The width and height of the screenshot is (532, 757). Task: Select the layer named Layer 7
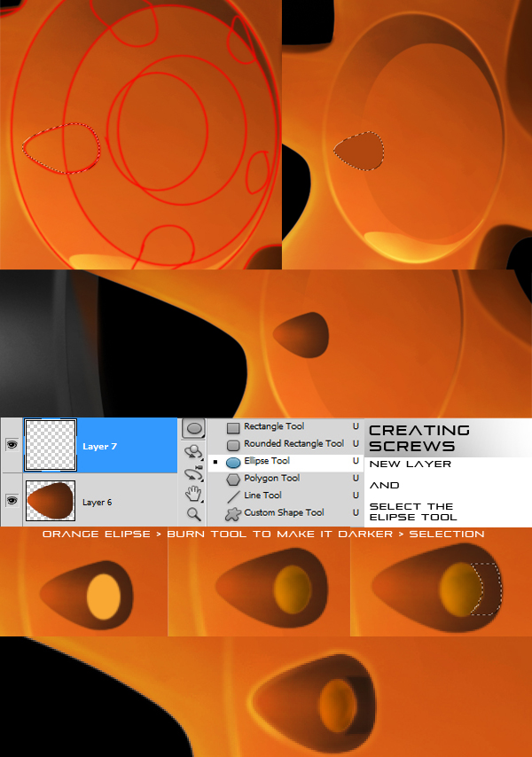point(100,446)
